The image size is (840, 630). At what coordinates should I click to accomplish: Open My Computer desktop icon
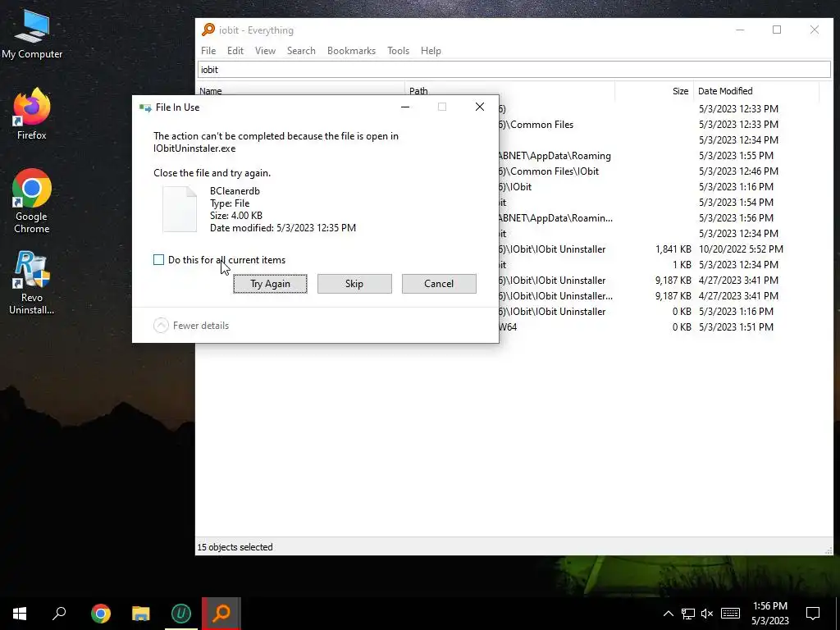(x=32, y=34)
